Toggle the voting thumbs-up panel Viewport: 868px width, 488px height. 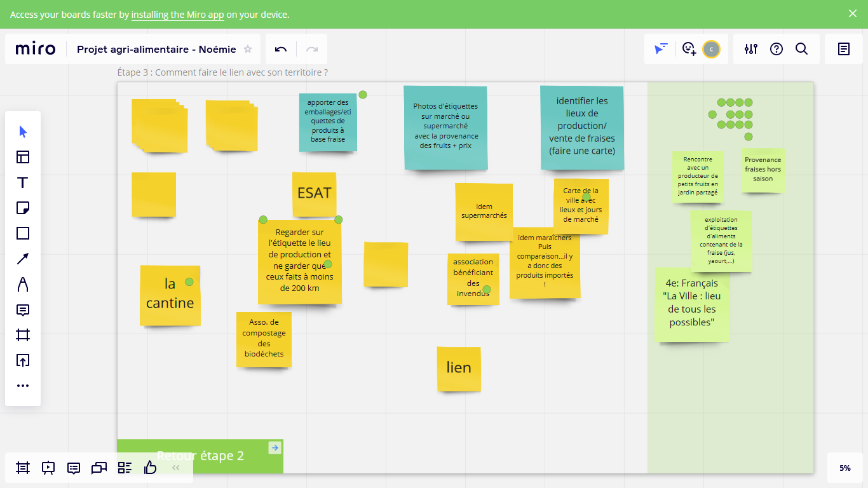[x=150, y=468]
